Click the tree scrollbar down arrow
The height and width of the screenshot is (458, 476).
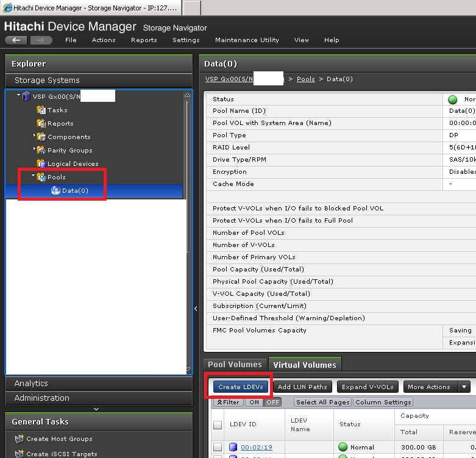pos(188,369)
